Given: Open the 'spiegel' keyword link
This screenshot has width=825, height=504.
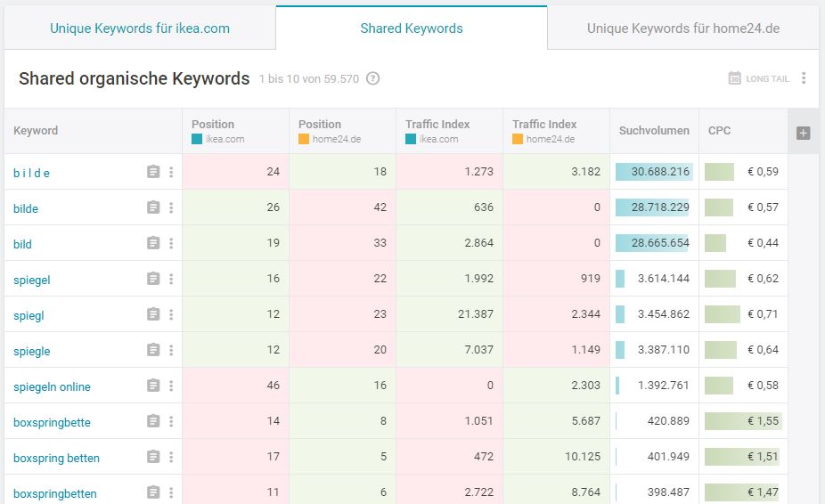Looking at the screenshot, I should [x=31, y=280].
